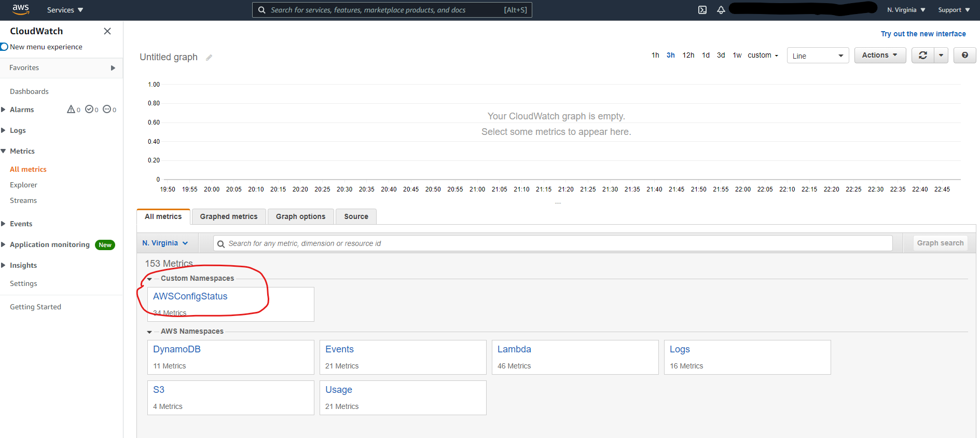The width and height of the screenshot is (980, 438).
Task: Open Dashboards in the sidebar
Action: pos(29,91)
